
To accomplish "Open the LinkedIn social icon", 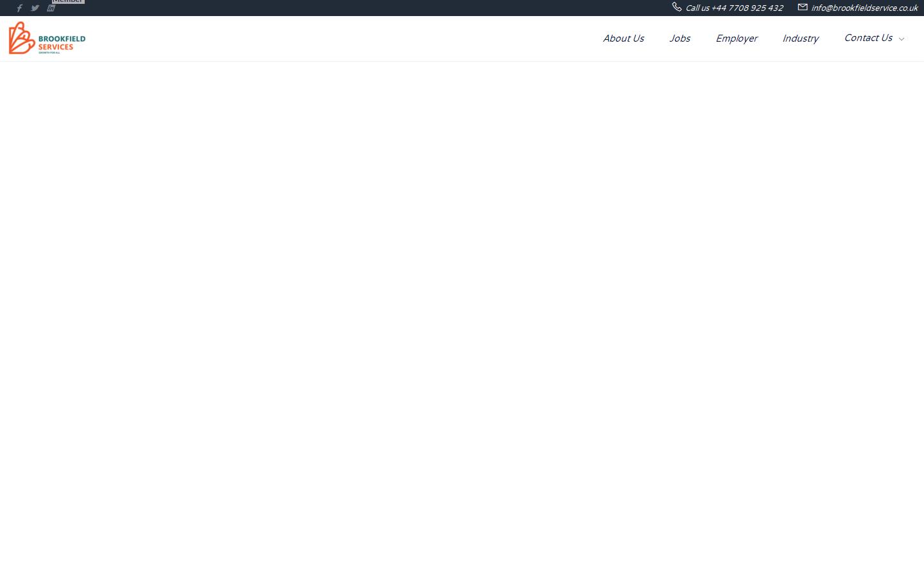I will [x=51, y=8].
